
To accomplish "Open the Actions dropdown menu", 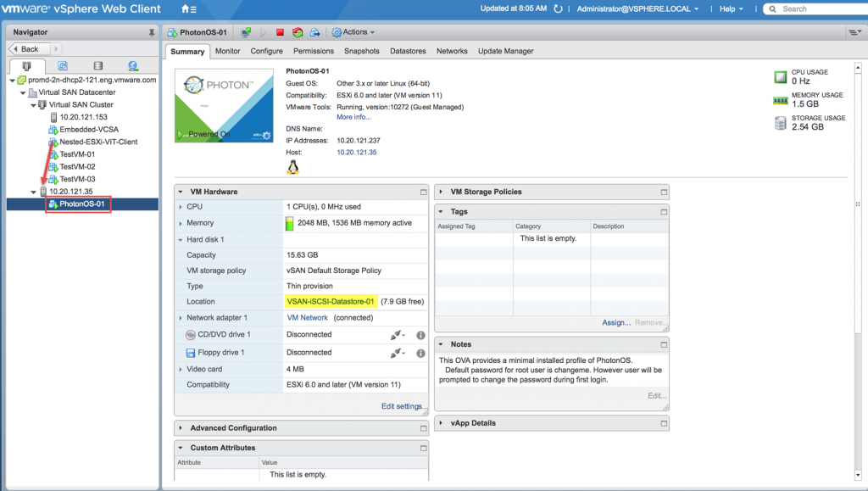I will coord(354,32).
